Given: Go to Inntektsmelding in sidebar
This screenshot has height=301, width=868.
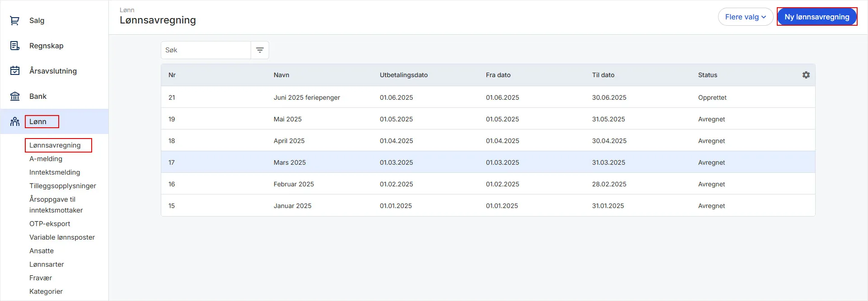Looking at the screenshot, I should coord(55,172).
